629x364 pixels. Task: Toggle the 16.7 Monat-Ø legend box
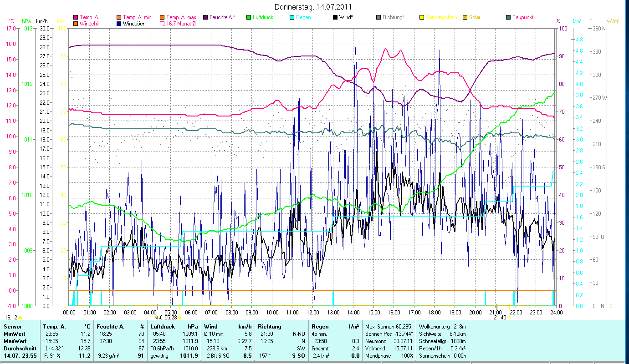click(162, 23)
